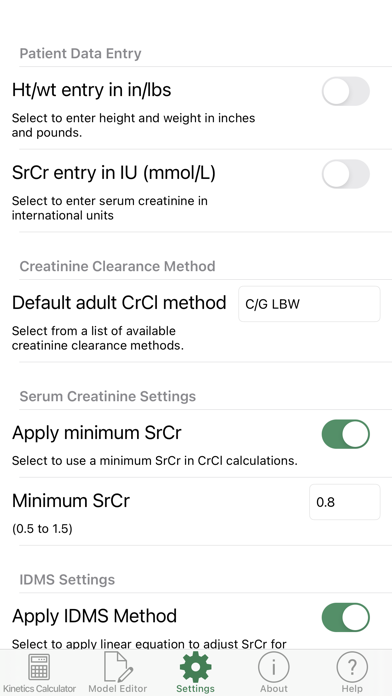The image size is (392, 696).
Task: Switch to the Kinetics Calculator tab label
Action: (39, 688)
